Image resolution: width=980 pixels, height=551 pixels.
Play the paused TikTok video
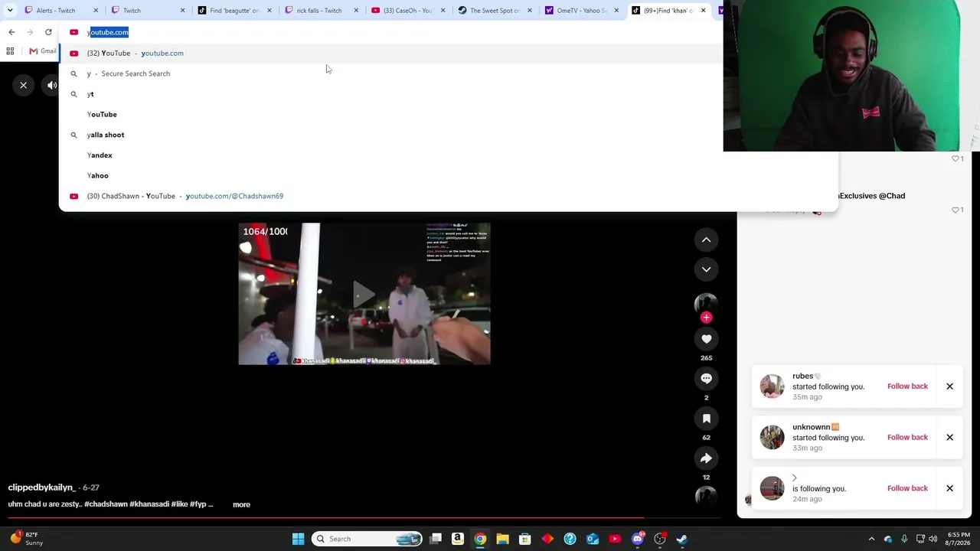(x=364, y=294)
